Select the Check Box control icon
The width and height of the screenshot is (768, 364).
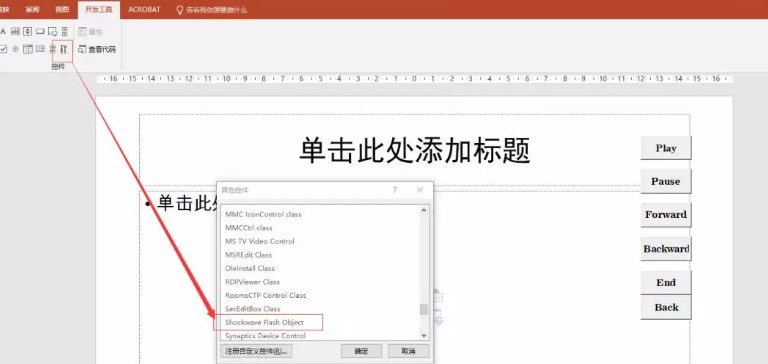coord(3,49)
